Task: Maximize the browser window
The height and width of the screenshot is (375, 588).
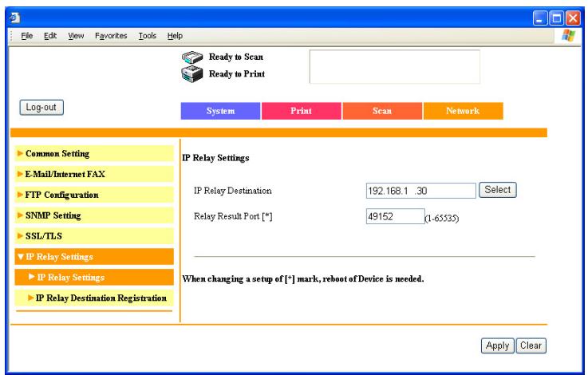Action: pos(557,18)
